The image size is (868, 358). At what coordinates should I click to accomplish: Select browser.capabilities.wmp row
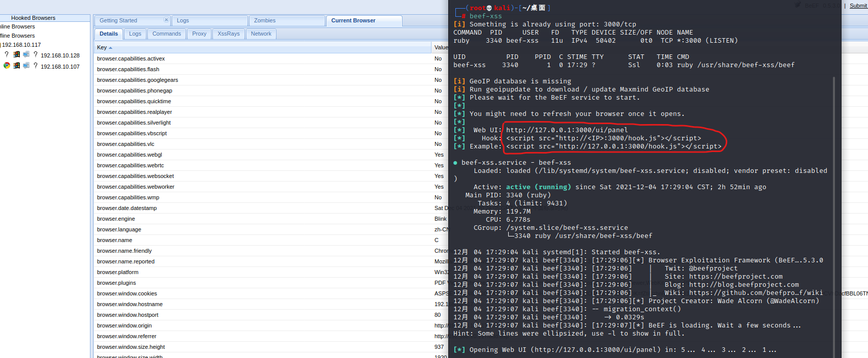(271, 197)
